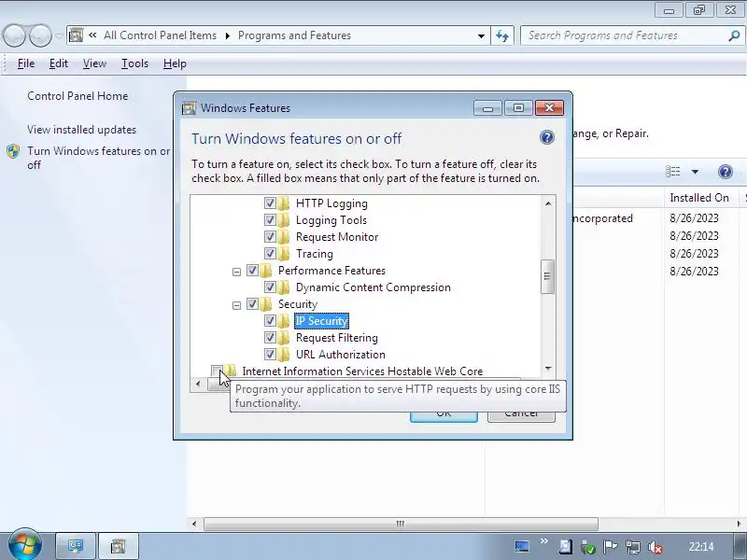Toggle the Performance Features checkbox

[252, 271]
